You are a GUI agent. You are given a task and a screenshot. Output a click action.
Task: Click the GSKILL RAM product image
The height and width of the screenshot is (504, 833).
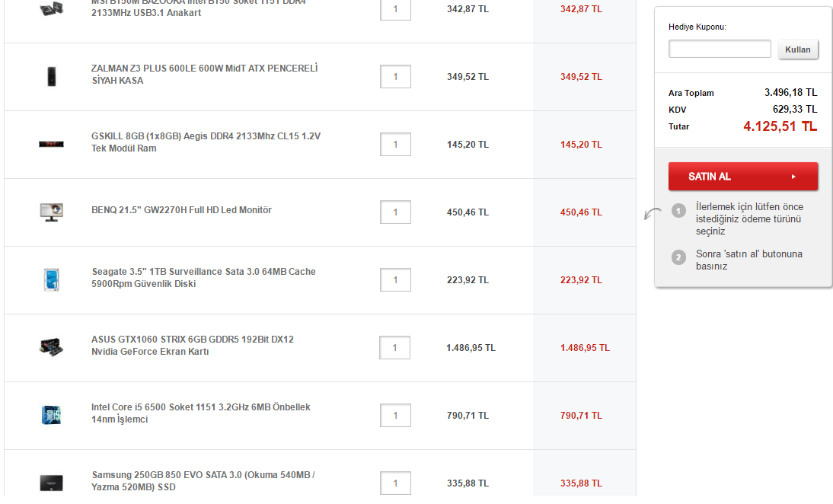(x=51, y=144)
